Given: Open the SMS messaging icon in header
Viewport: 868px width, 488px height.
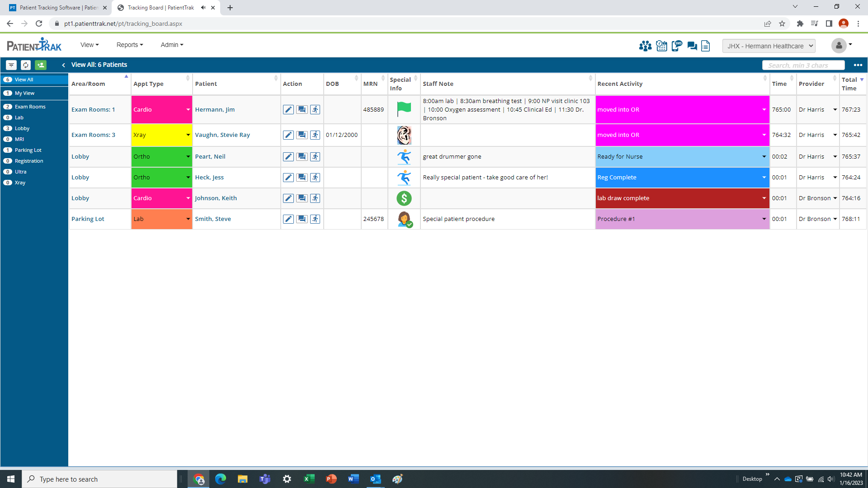Looking at the screenshot, I should [677, 46].
